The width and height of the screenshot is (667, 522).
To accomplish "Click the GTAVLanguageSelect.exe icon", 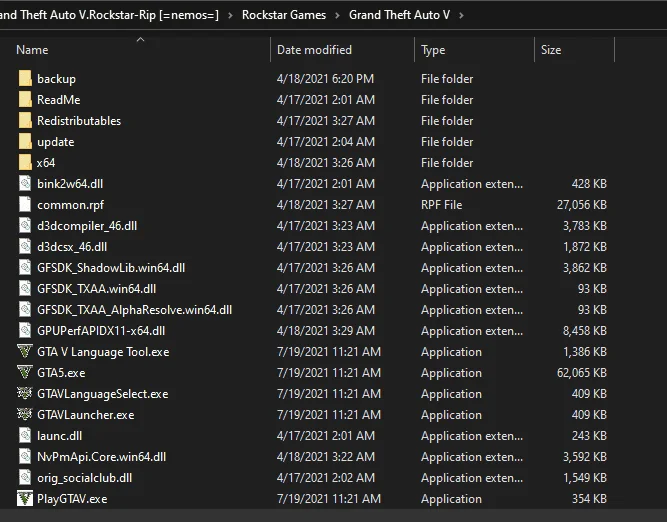I will 25,393.
